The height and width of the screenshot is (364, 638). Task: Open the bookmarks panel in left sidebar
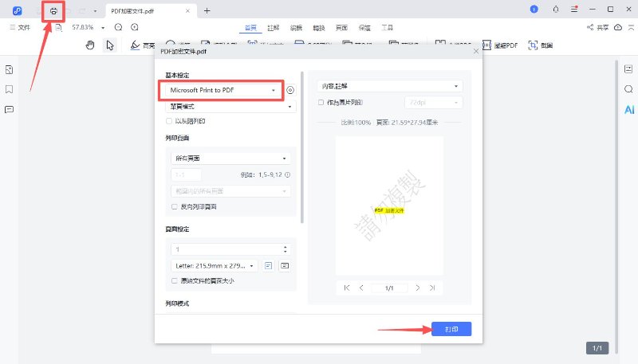click(10, 89)
